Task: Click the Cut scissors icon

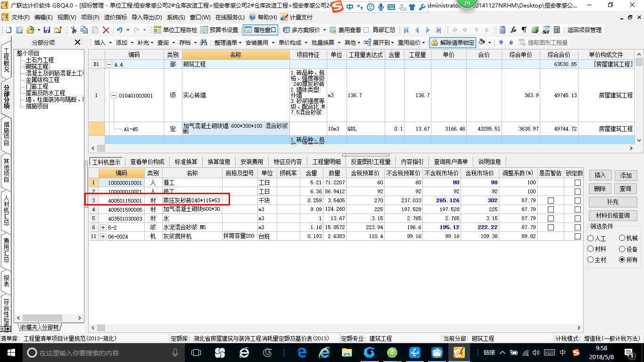Action: pyautogui.click(x=74, y=30)
